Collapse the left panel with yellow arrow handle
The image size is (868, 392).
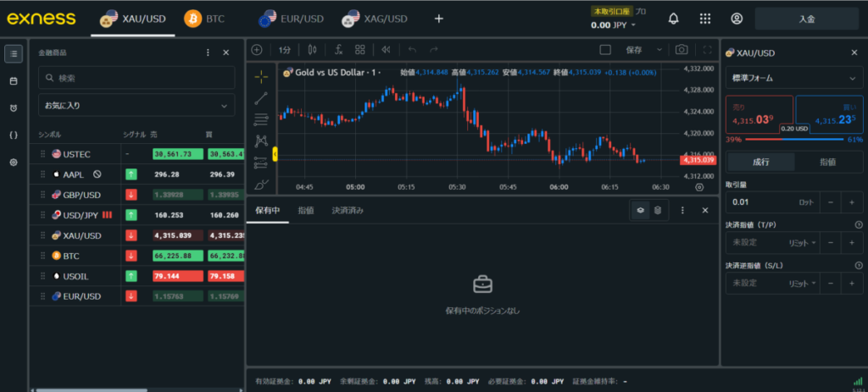275,154
